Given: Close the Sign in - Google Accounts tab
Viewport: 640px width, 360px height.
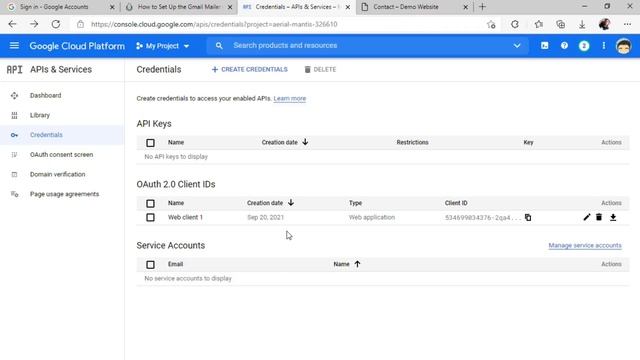Looking at the screenshot, I should coord(112,7).
